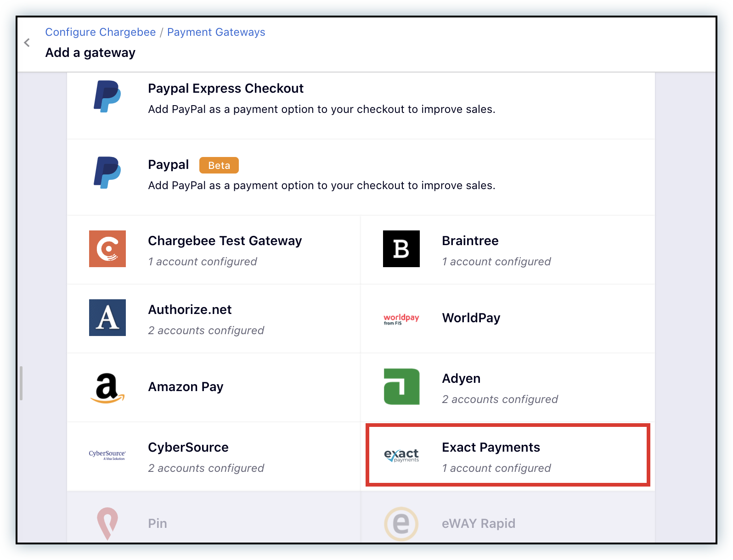Open the Configure Chargebee breadcrumb link
This screenshot has width=733, height=560.
101,32
